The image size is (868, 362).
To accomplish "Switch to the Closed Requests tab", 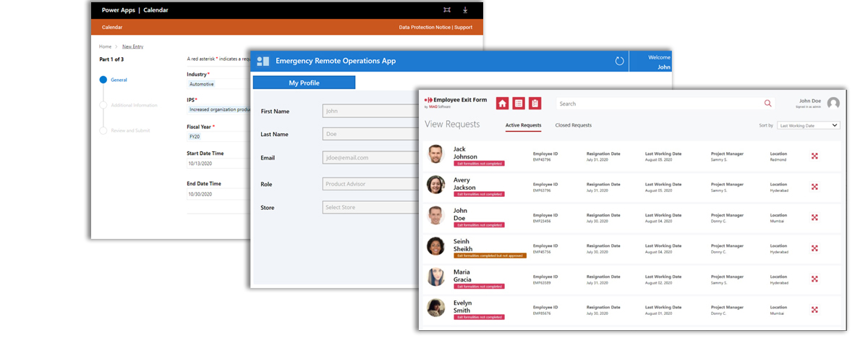I will coord(574,125).
